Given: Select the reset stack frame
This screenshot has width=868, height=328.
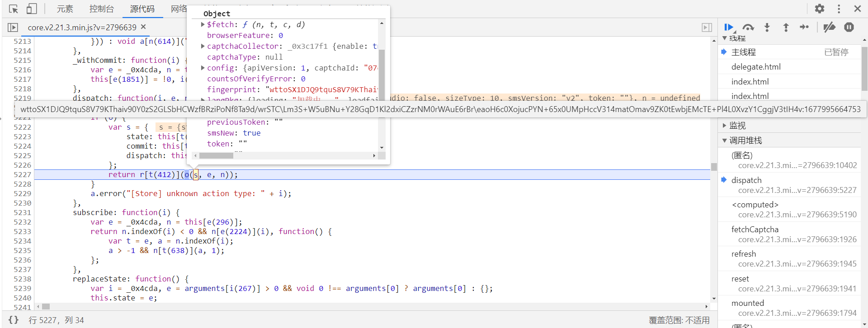Looking at the screenshot, I should point(789,284).
